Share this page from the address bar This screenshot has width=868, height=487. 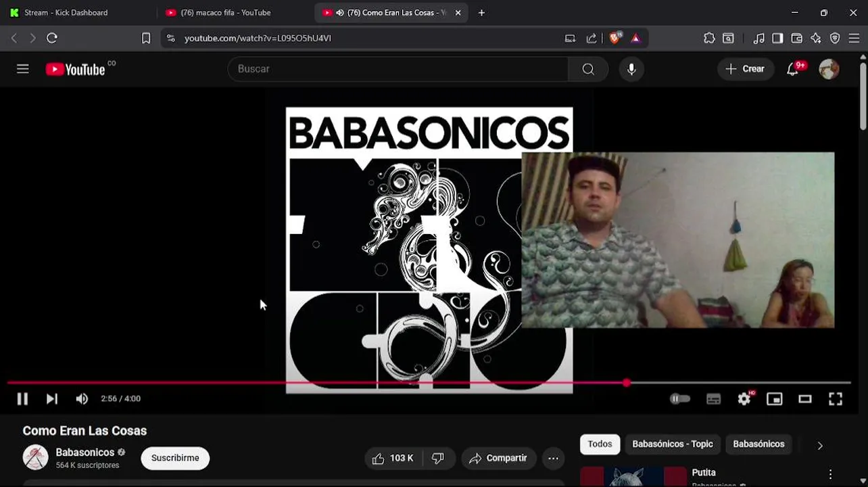pyautogui.click(x=592, y=38)
